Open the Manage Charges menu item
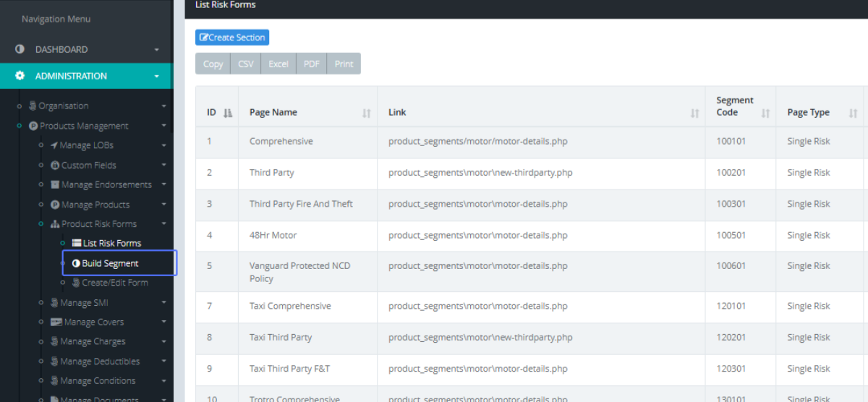The height and width of the screenshot is (402, 868). (93, 342)
